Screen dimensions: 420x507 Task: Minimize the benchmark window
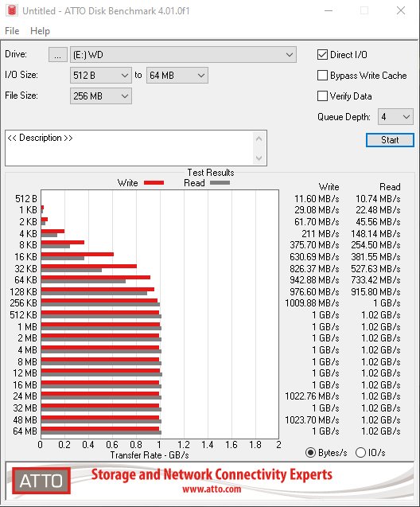click(329, 10)
